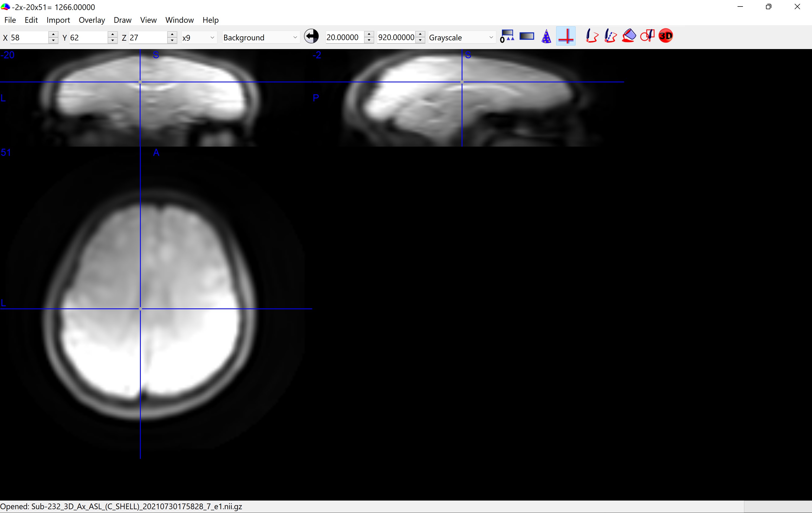Open the Overlay menu
The width and height of the screenshot is (812, 513).
coord(92,20)
